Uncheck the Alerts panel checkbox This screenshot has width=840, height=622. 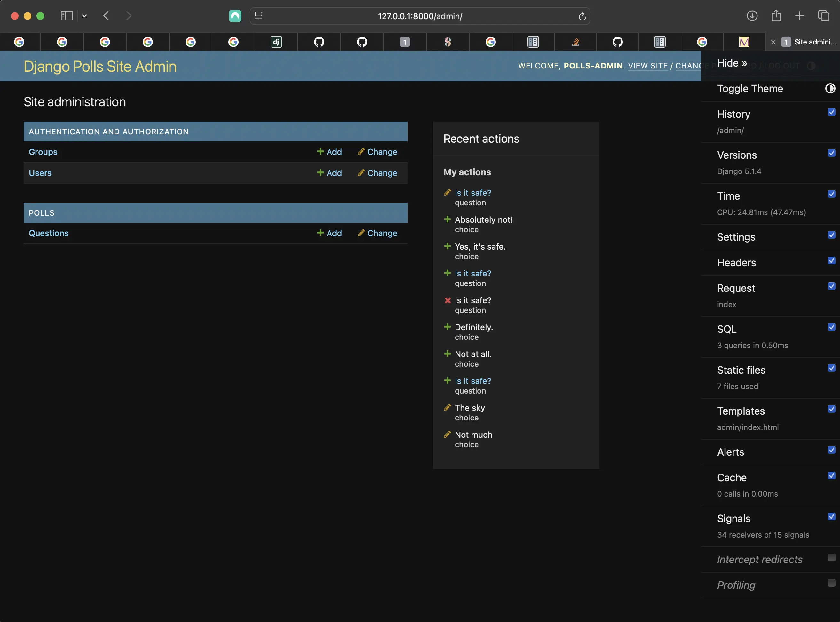(831, 450)
